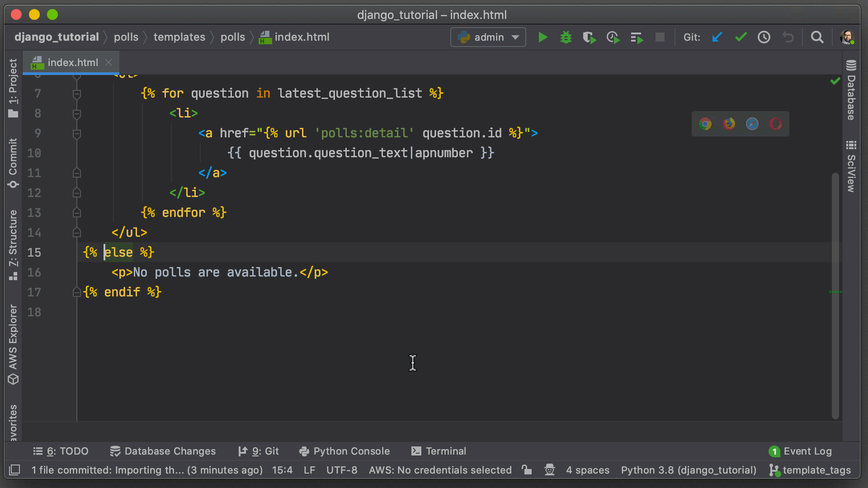Open the admin run configuration dropdown
868x488 pixels.
[488, 37]
